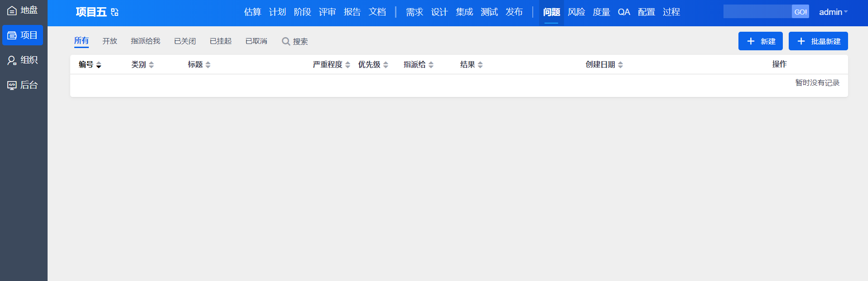868x281 pixels.
Task: Open the 风险 menu
Action: 576,12
